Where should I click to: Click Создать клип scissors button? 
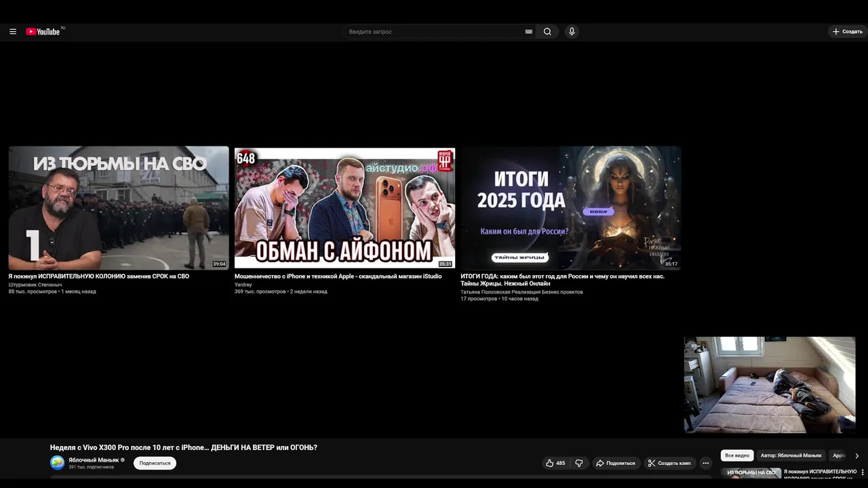[669, 463]
